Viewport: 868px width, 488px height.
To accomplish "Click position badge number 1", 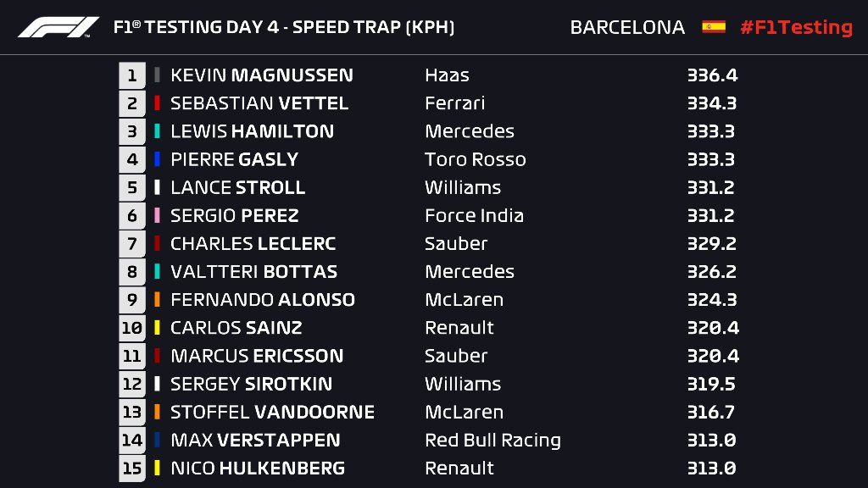I will click(132, 75).
